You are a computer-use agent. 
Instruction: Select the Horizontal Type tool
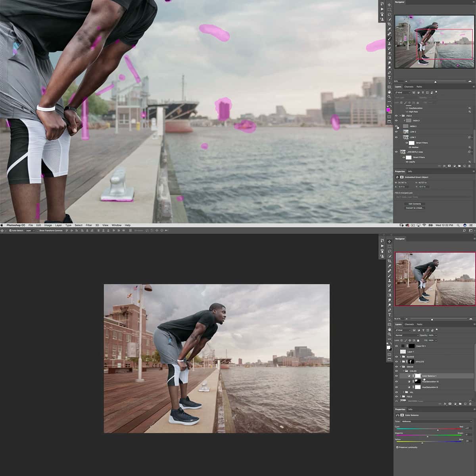tap(390, 313)
